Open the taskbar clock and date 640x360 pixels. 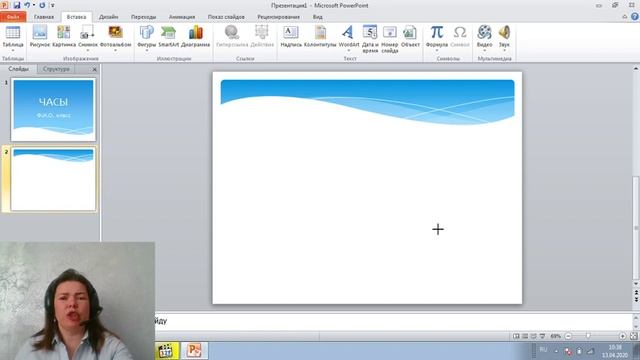coord(614,351)
